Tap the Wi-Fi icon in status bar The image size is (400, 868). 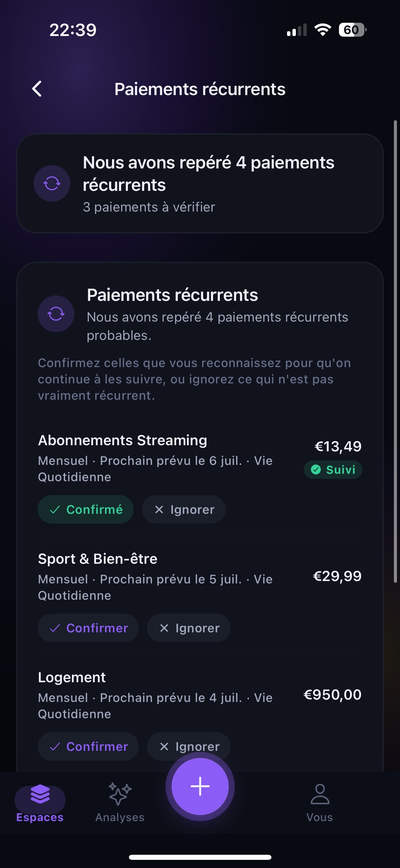click(x=323, y=30)
